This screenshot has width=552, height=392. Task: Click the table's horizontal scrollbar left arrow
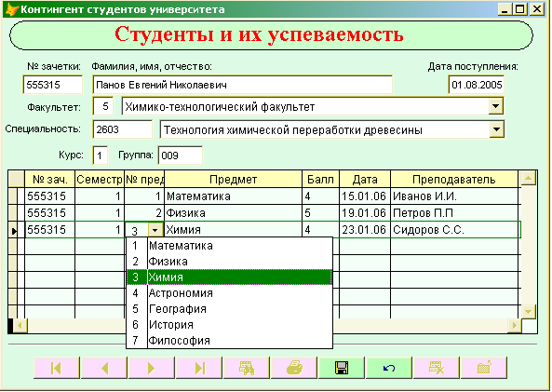20,326
